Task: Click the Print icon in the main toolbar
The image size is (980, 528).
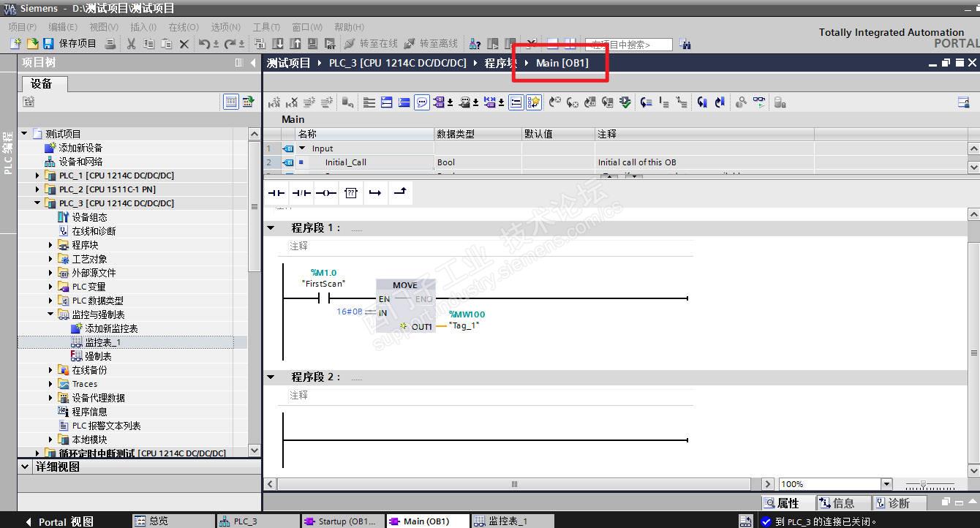Action: click(110, 44)
